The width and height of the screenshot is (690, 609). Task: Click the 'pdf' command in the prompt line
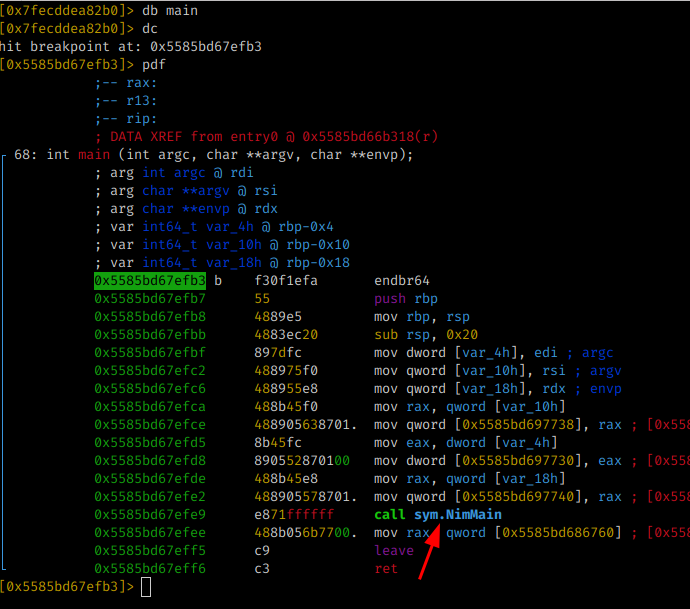[154, 65]
